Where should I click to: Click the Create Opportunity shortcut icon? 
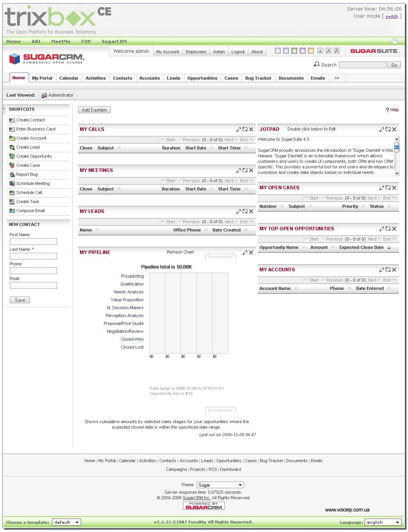[12, 157]
